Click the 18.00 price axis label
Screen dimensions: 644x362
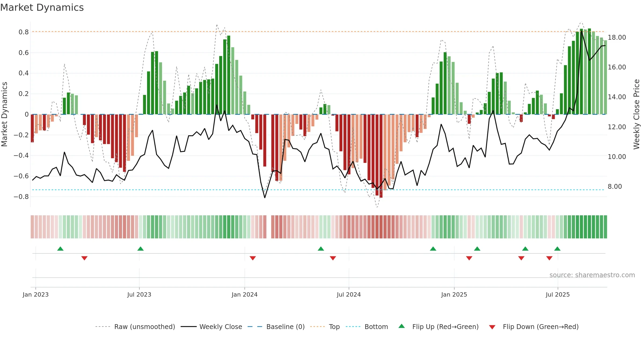coord(617,37)
